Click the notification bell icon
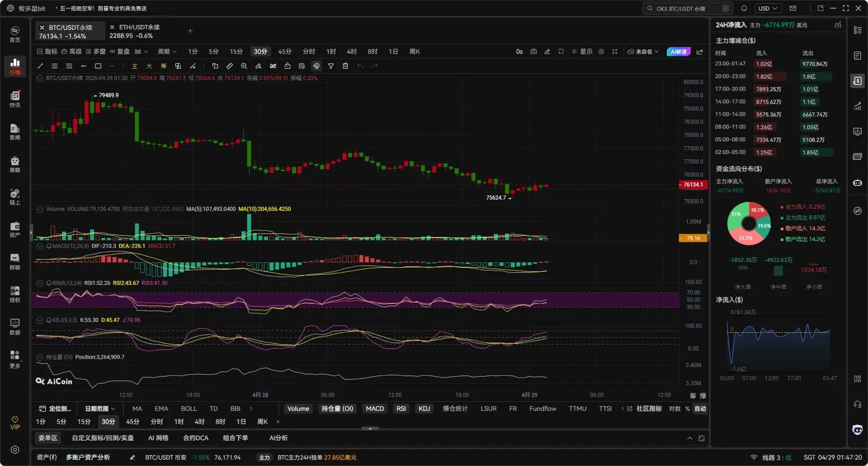Screen dimensions: 868x466 point(744,8)
